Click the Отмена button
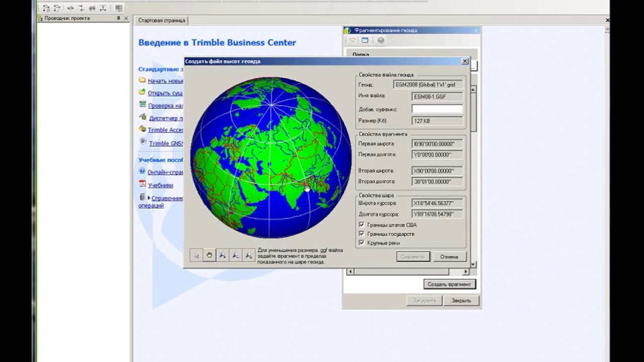 click(449, 256)
